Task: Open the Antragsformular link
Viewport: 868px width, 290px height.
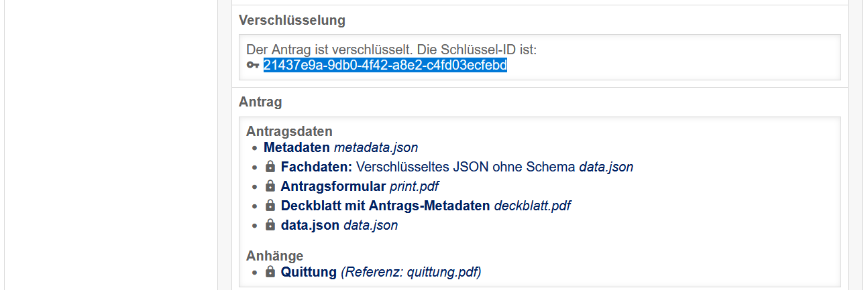Action: pos(333,186)
